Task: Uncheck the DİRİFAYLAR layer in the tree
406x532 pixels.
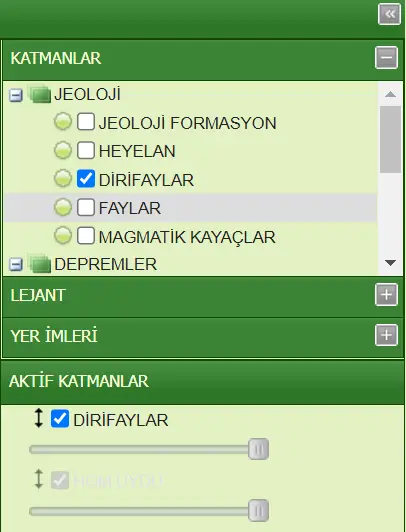Action: click(86, 178)
